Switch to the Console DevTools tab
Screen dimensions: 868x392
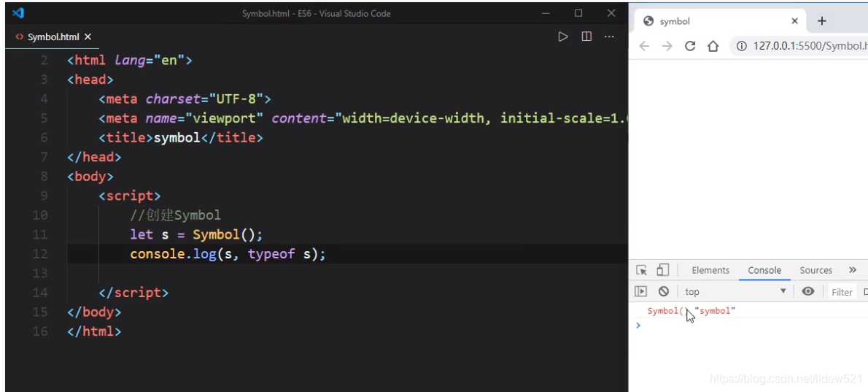[764, 270]
